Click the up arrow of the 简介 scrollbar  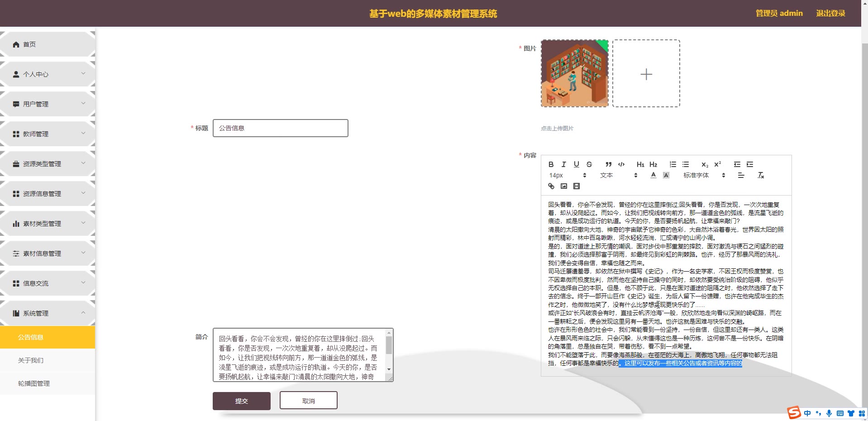[389, 333]
